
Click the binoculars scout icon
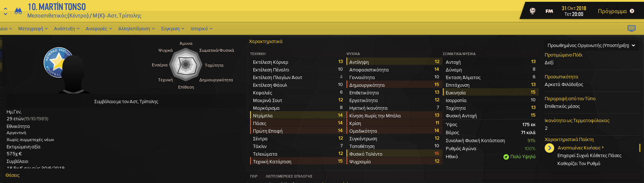tap(18, 11)
